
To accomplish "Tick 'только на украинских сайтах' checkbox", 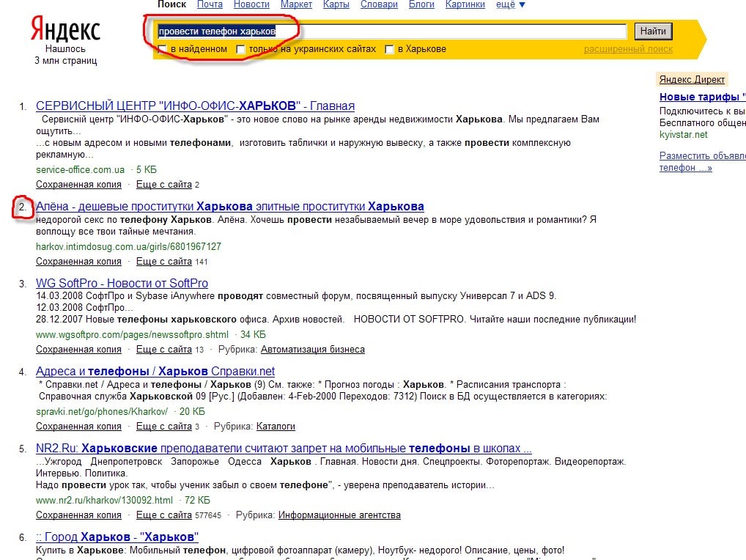I will (241, 50).
